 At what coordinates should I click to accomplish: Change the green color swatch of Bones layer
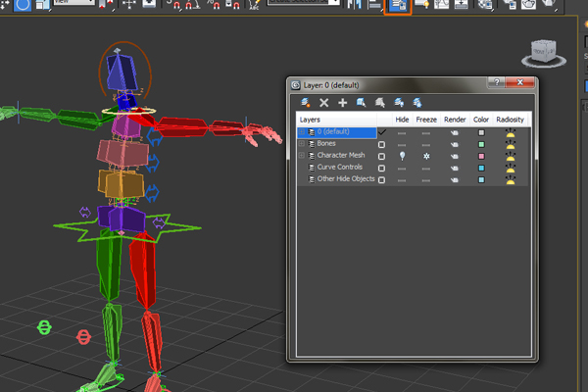[481, 144]
